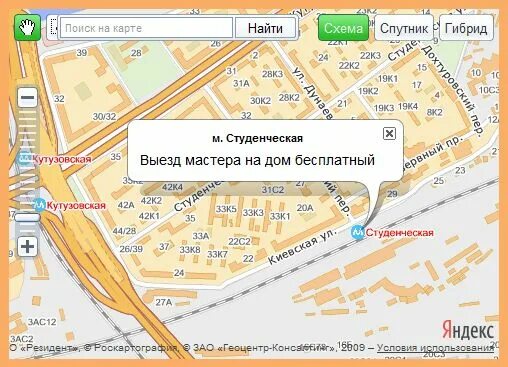Click building number 31А label
Screen dimensions: 508x367
[x=241, y=83]
